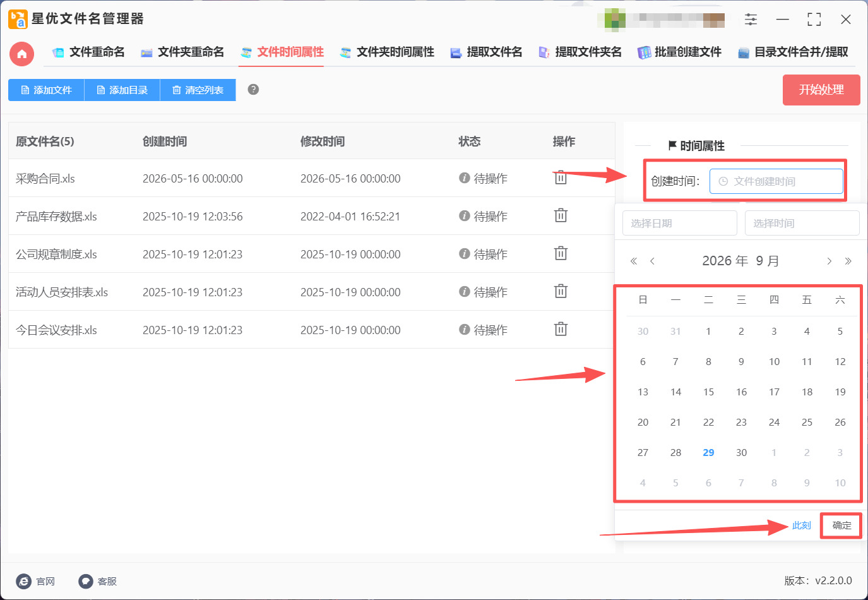Delete the 今日会议安排.xls row
Image resolution: width=868 pixels, height=600 pixels.
[561, 330]
